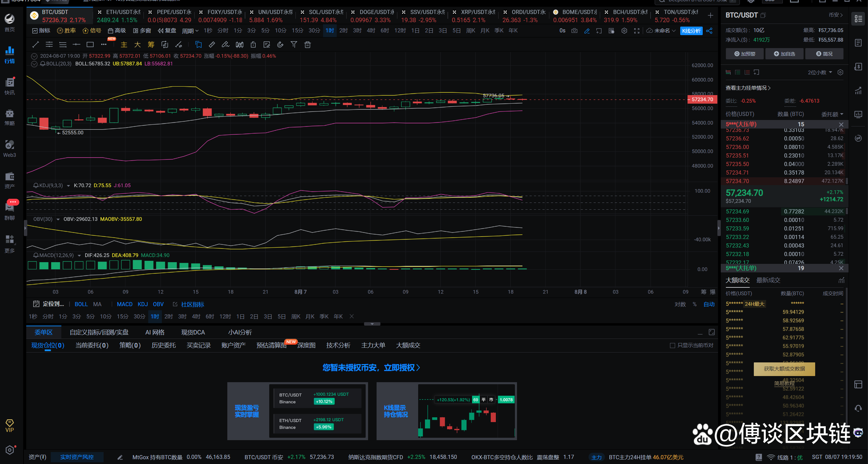Click the 现货盈亏实时掌握 promo card

tap(297, 411)
